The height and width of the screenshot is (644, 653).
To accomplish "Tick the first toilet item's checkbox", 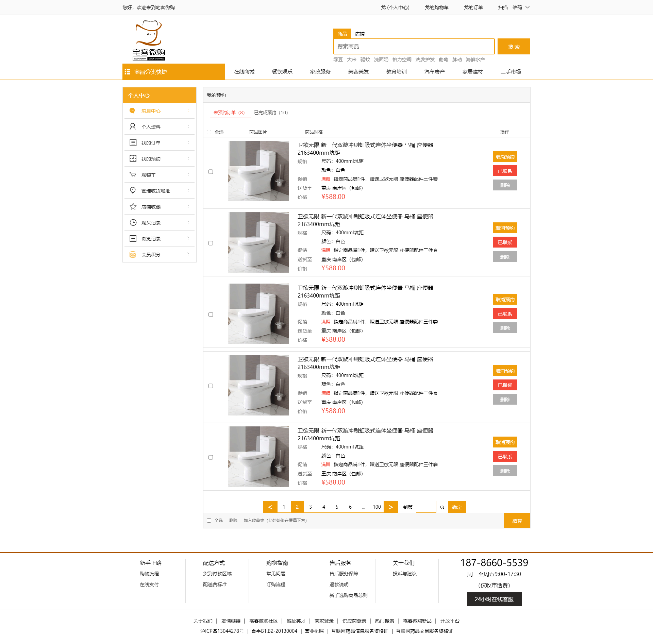I will (211, 172).
